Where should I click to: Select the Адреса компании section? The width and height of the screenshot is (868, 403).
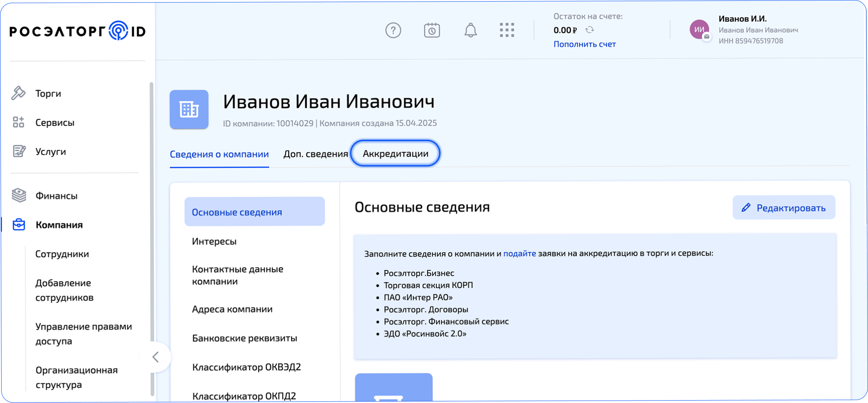pyautogui.click(x=232, y=309)
